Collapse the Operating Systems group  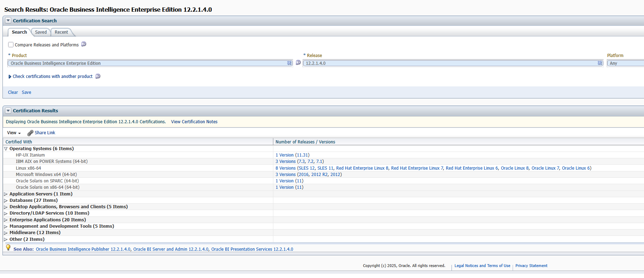[x=6, y=149]
